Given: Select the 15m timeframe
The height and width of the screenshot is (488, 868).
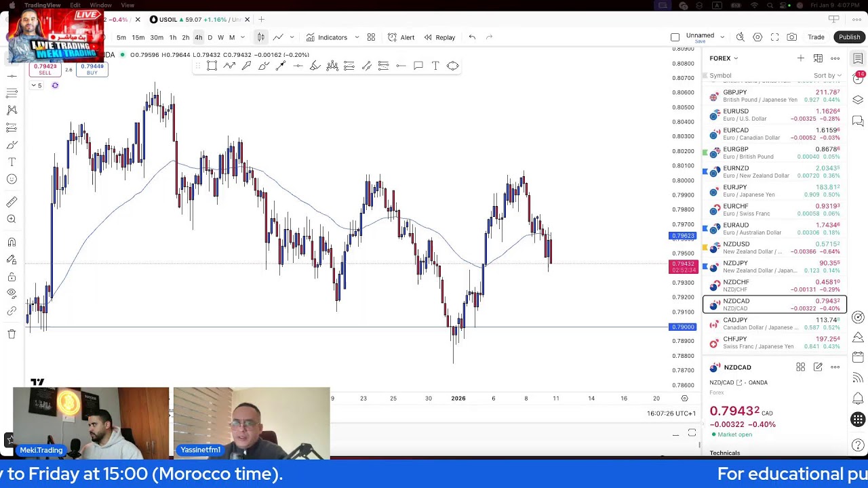Looking at the screenshot, I should (138, 37).
